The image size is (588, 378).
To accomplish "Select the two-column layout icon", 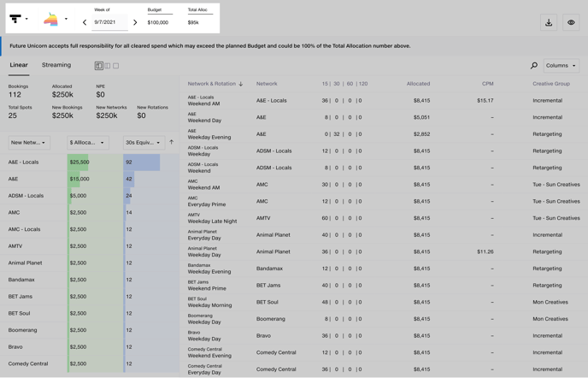I will click(x=108, y=66).
